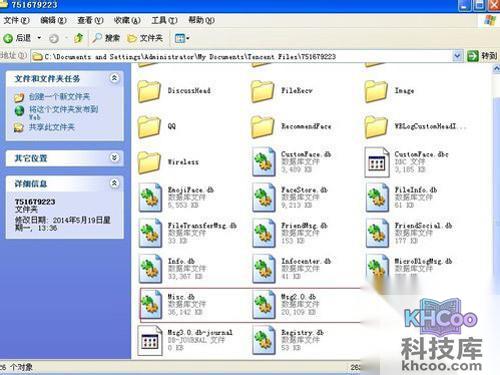Select the Wireless folder icon

(x=149, y=162)
